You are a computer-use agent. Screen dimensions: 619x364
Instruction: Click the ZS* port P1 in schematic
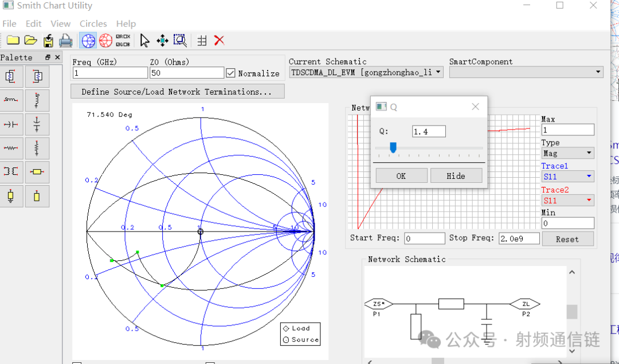[x=378, y=304]
